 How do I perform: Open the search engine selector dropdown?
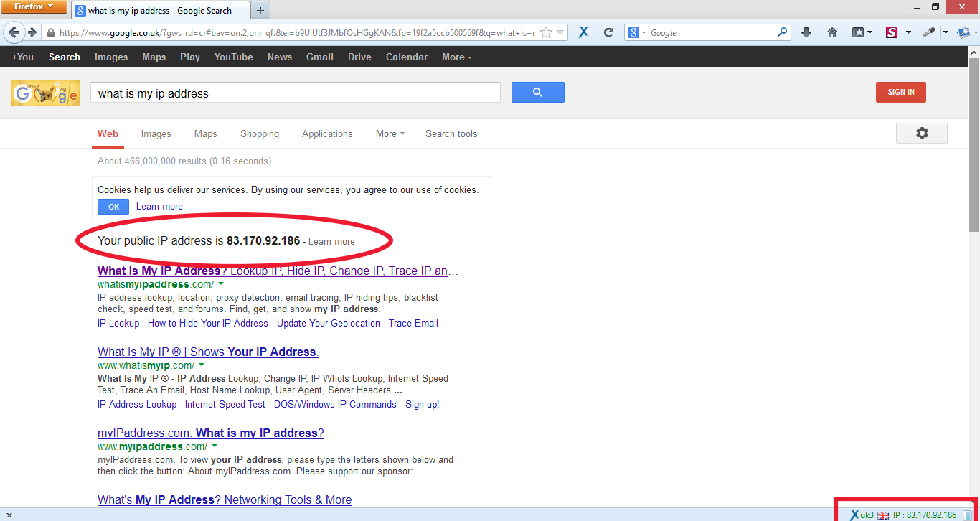[x=637, y=33]
